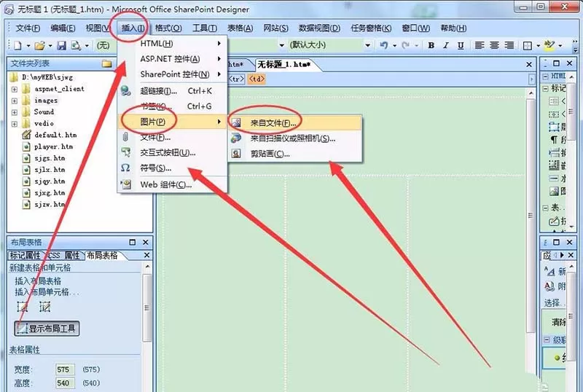
Task: Toggle Underline formatting
Action: coord(461,45)
